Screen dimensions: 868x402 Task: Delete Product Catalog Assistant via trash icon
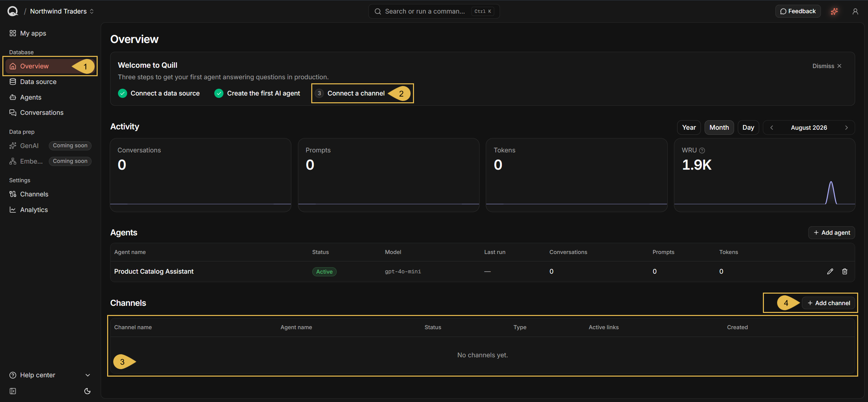(845, 271)
